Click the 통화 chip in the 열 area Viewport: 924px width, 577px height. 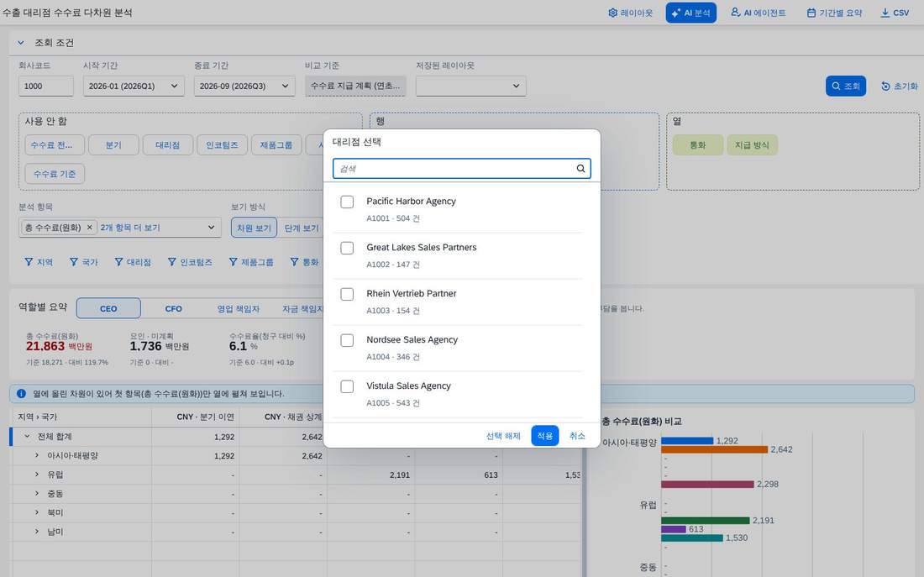click(x=698, y=145)
